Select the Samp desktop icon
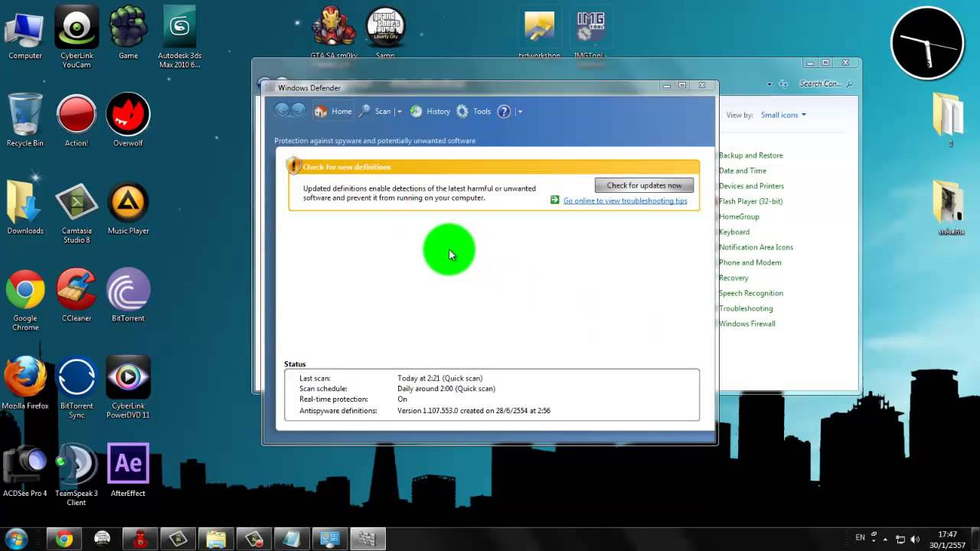The image size is (980, 551). tap(385, 34)
